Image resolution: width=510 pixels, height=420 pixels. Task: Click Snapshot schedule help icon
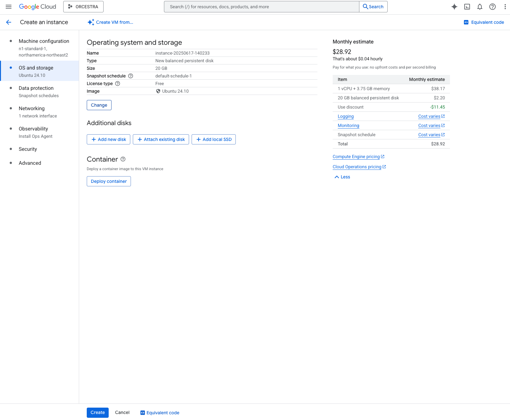tap(131, 76)
